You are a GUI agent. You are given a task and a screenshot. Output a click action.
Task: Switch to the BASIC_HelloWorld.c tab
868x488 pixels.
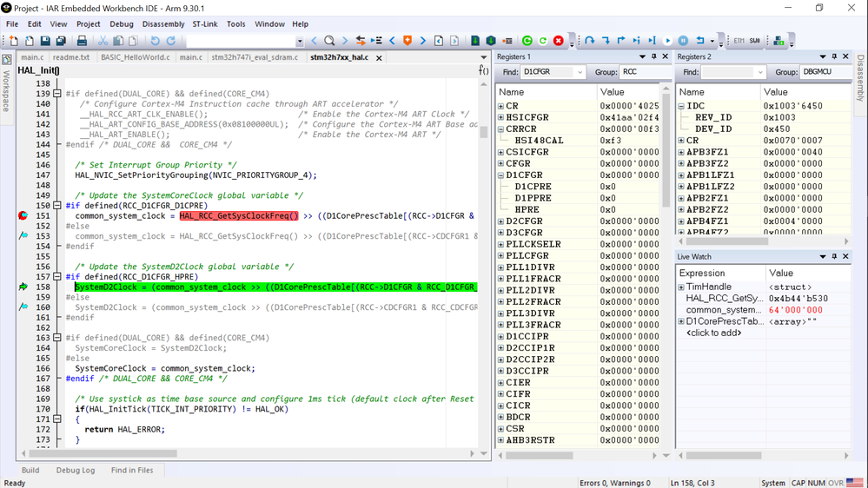click(135, 57)
